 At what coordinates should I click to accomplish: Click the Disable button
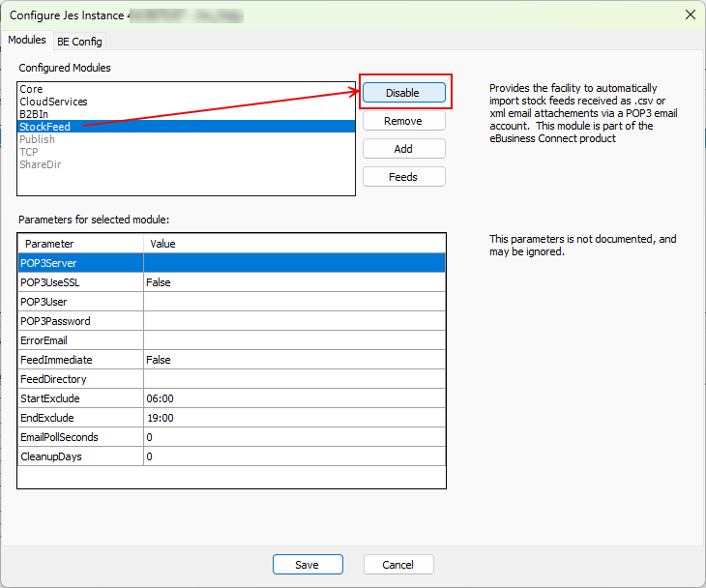click(404, 92)
